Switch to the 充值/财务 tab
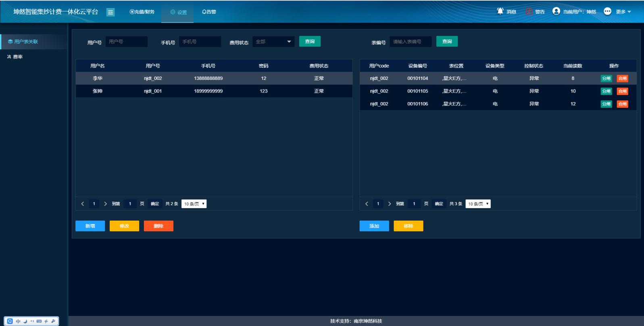The height and width of the screenshot is (326, 644). pos(142,12)
